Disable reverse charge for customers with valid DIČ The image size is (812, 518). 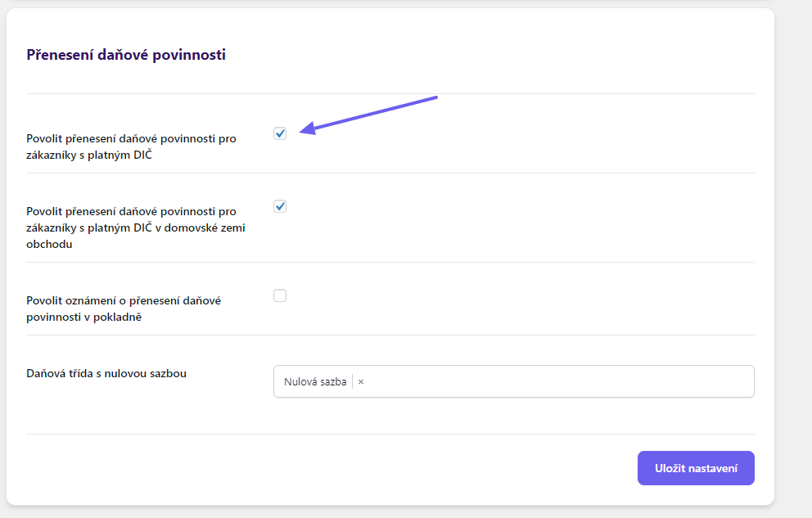[280, 133]
